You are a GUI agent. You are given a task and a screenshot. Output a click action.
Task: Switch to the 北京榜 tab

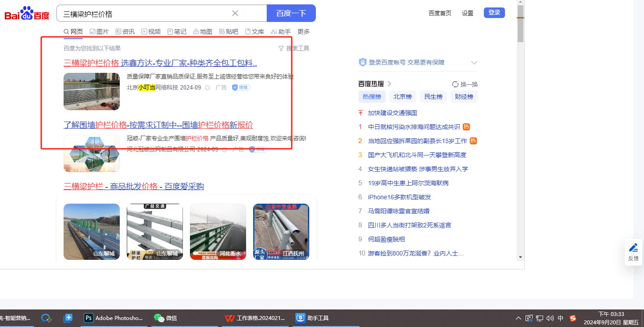[x=403, y=97]
